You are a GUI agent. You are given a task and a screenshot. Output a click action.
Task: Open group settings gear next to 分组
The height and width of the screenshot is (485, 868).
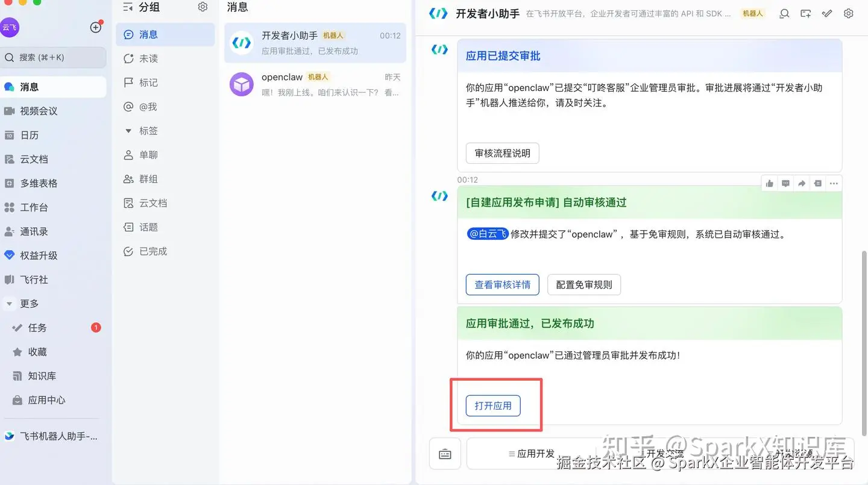(203, 7)
